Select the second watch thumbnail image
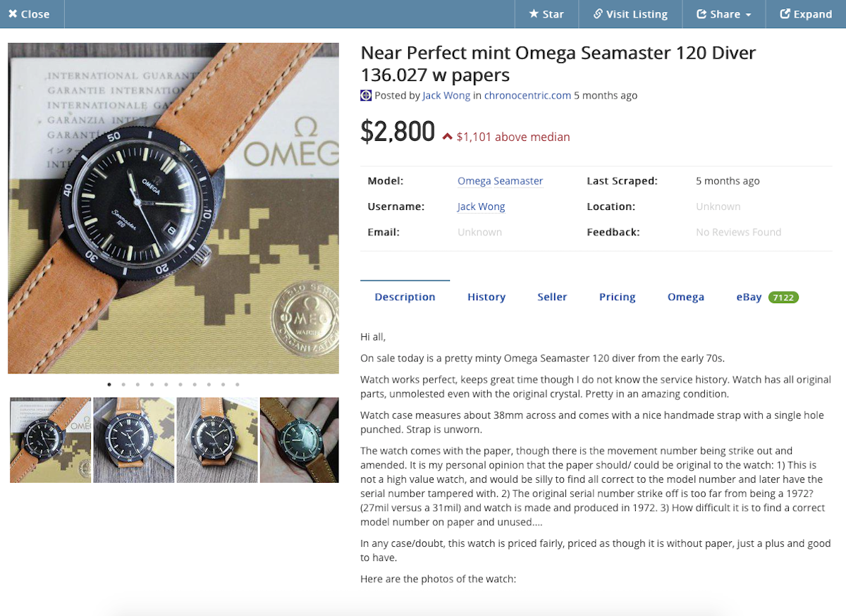Image resolution: width=846 pixels, height=616 pixels. pos(134,440)
